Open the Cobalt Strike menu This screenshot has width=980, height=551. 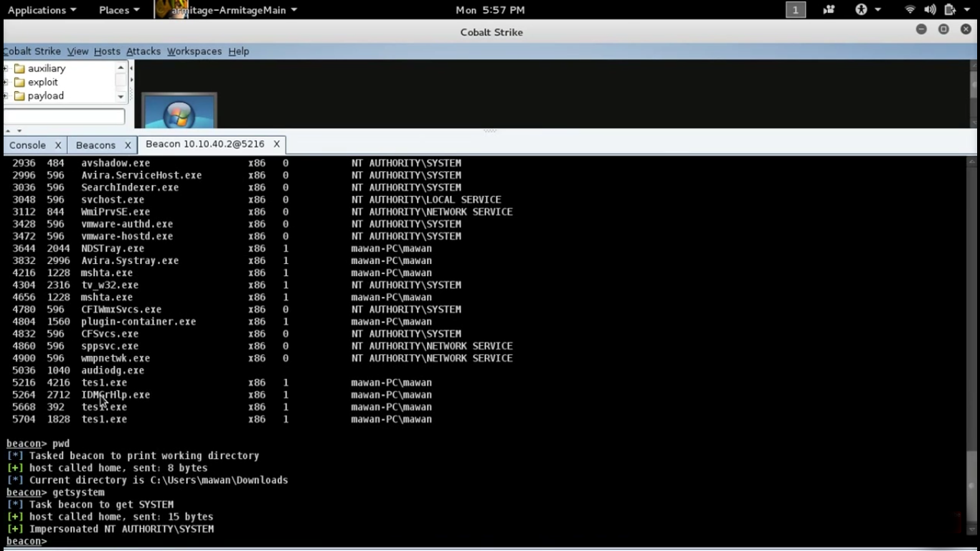tap(32, 52)
